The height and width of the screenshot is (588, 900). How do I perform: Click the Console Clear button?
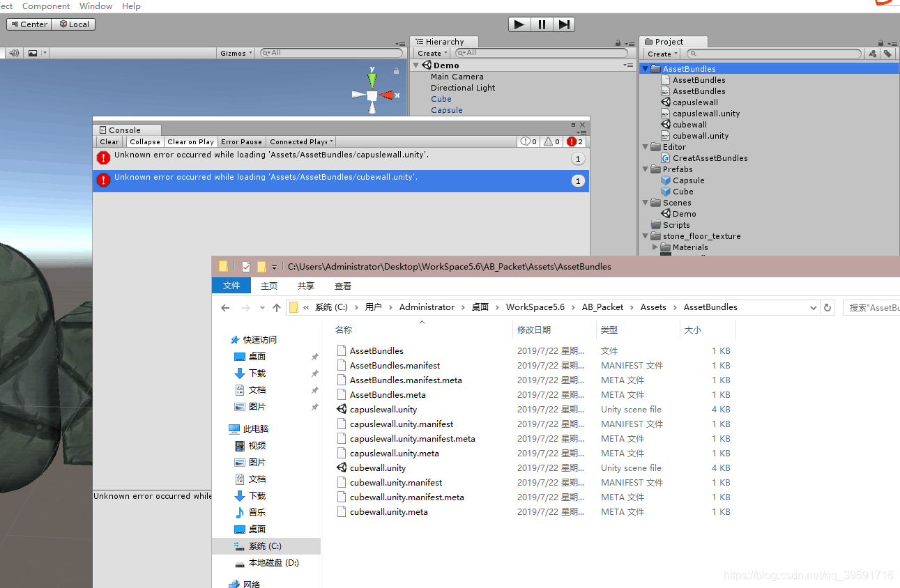pos(109,141)
